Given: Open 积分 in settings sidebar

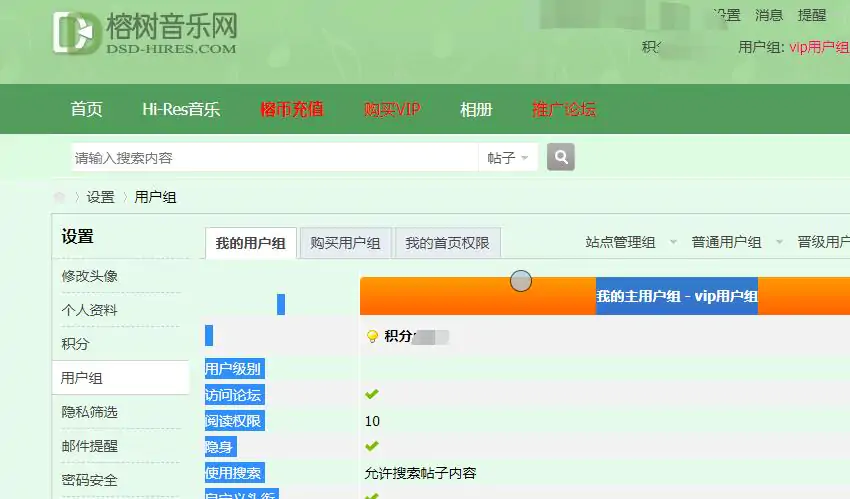Looking at the screenshot, I should [x=75, y=344].
